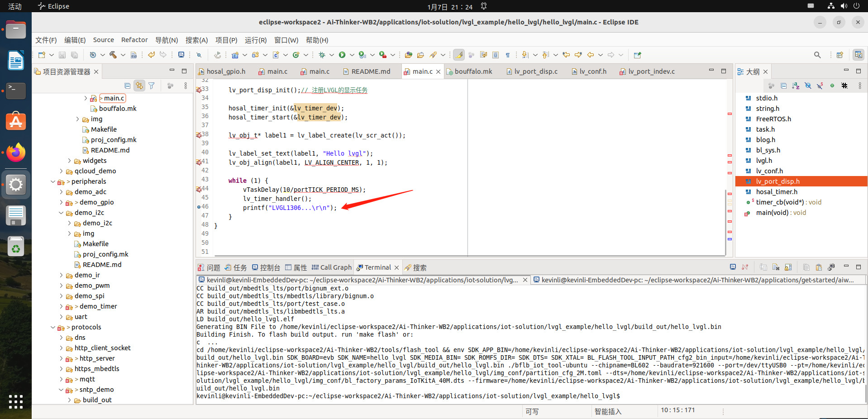
Task: Open the Debug button dropdown arrow
Action: coord(331,55)
